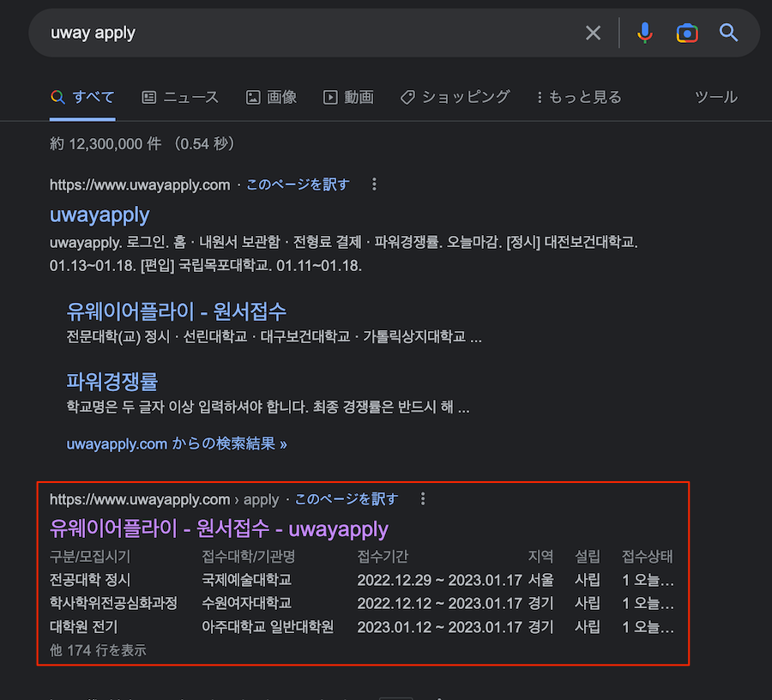Viewport: 772px width, 700px height.
Task: Open the 파워경쟁률 sitelink
Action: click(112, 382)
